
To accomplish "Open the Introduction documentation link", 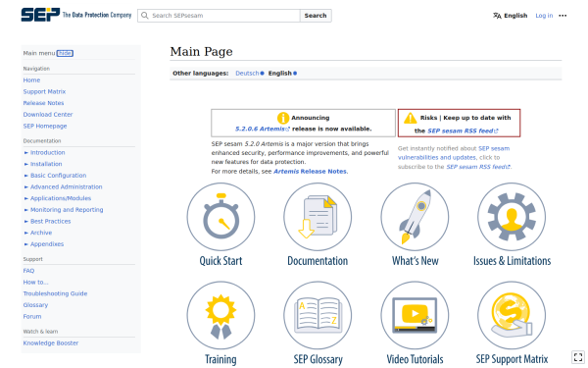I will click(x=48, y=153).
